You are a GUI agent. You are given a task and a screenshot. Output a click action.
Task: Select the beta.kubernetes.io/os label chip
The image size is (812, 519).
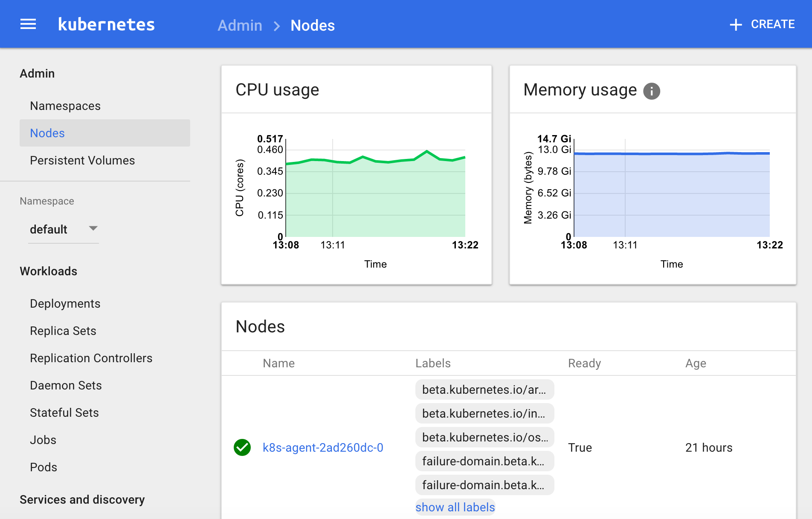(x=484, y=437)
